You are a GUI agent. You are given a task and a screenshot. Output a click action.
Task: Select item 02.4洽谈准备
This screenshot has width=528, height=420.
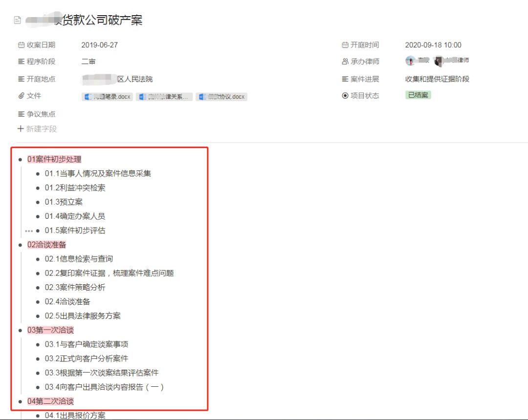pyautogui.click(x=67, y=302)
